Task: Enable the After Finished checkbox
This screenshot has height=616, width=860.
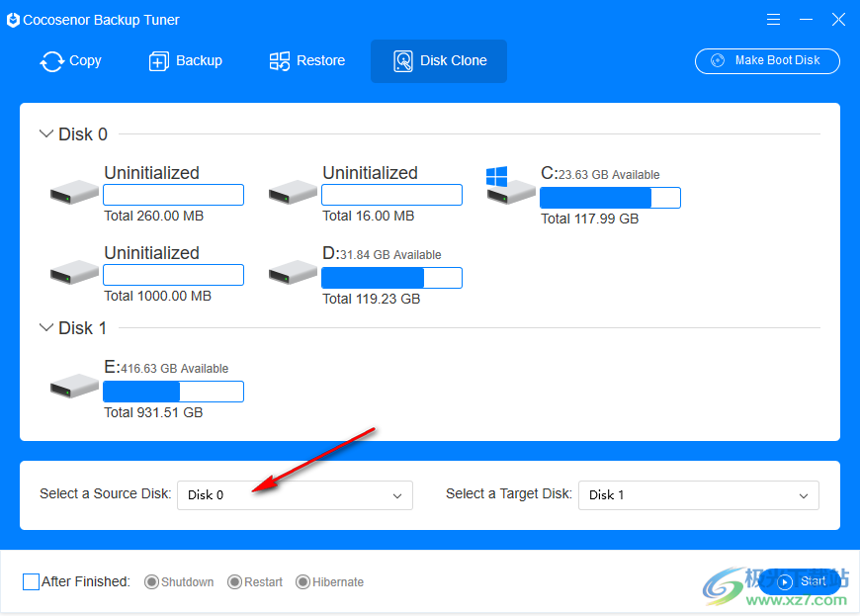Action: pyautogui.click(x=31, y=581)
